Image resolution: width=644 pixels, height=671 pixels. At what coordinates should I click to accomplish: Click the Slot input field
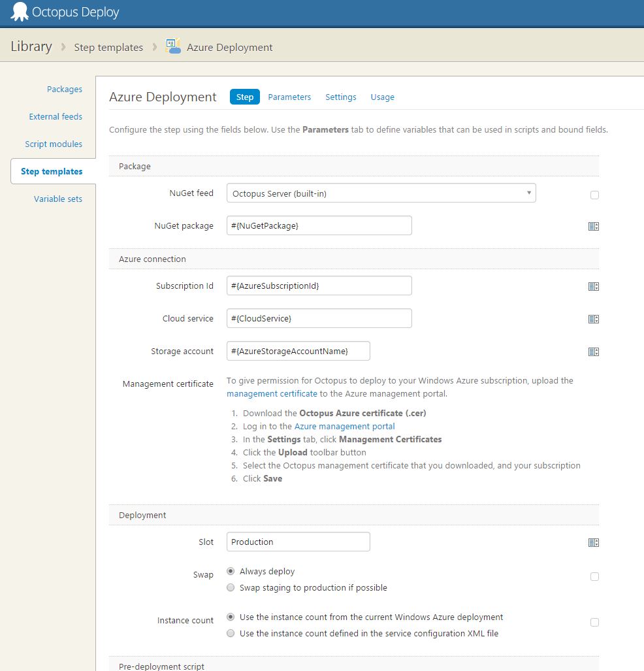pos(298,542)
